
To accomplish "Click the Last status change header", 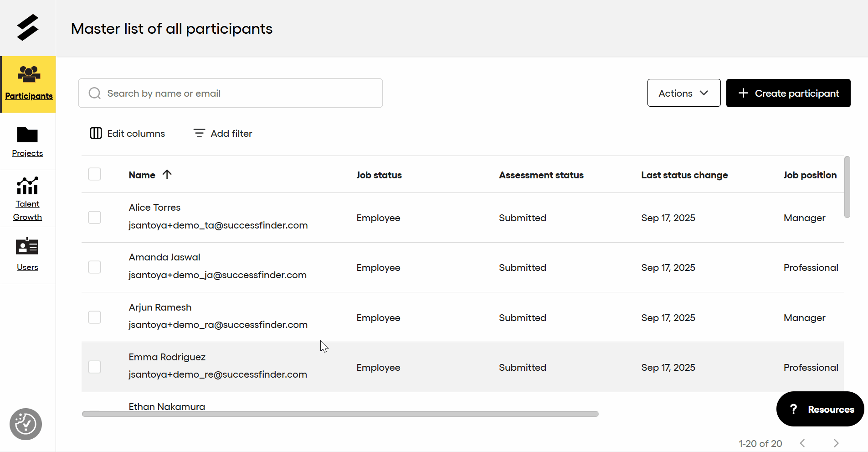I will tap(684, 175).
